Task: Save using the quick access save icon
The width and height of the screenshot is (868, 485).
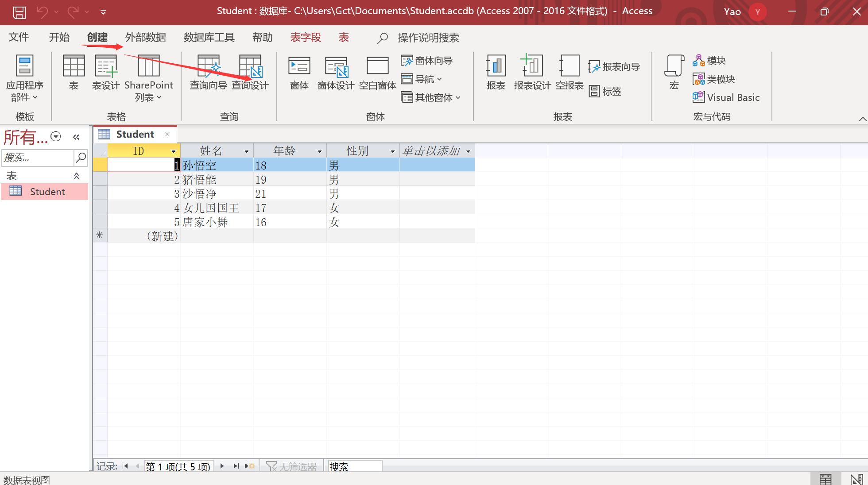Action: pyautogui.click(x=19, y=12)
